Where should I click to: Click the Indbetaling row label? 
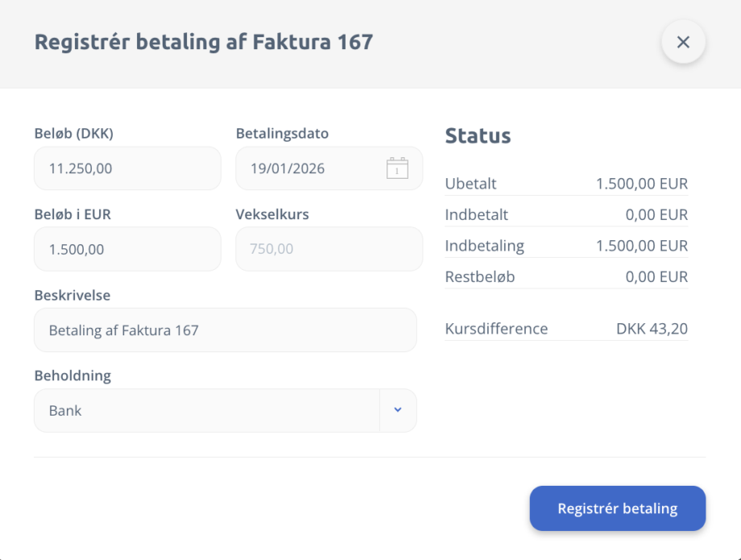coord(484,246)
